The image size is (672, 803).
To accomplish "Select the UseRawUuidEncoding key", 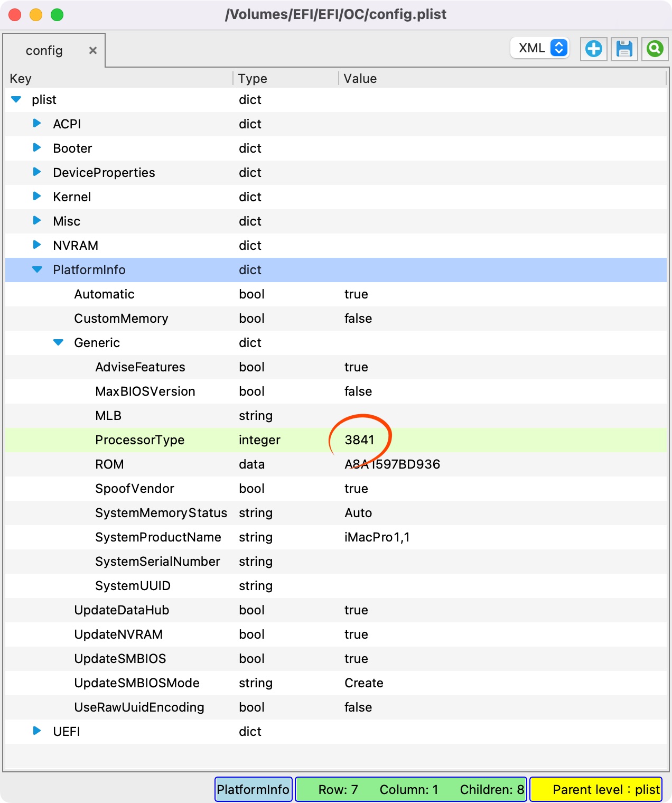I will point(139,707).
